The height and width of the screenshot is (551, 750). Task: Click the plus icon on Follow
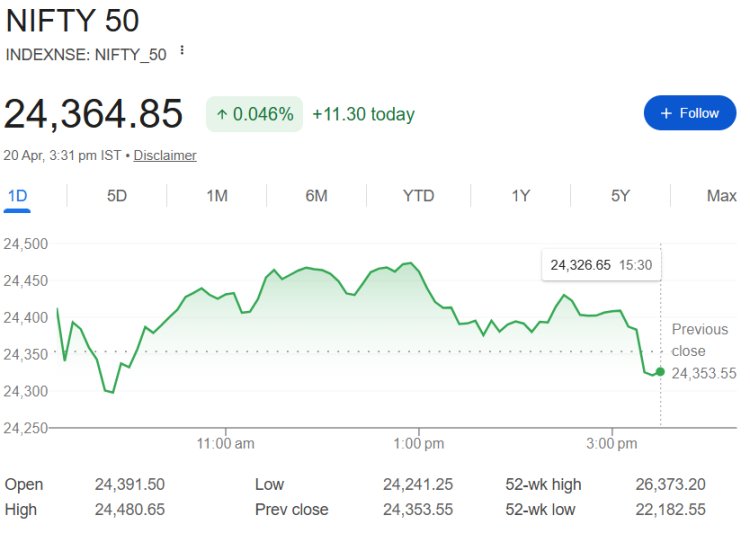click(666, 113)
